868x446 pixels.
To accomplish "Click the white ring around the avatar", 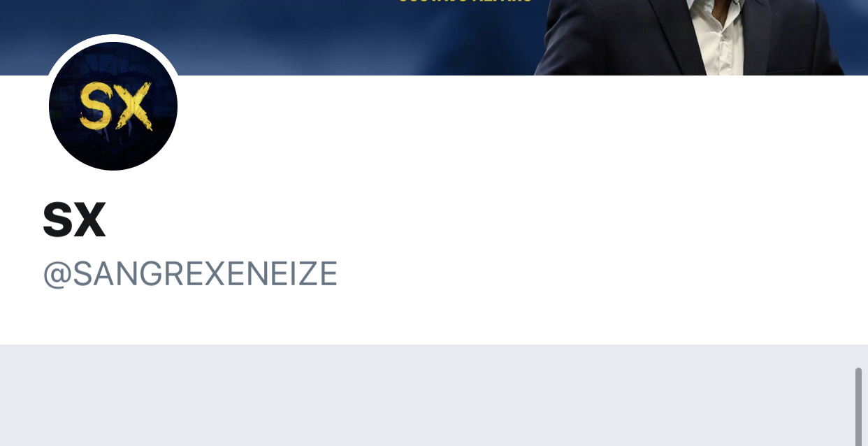I will pos(113,38).
